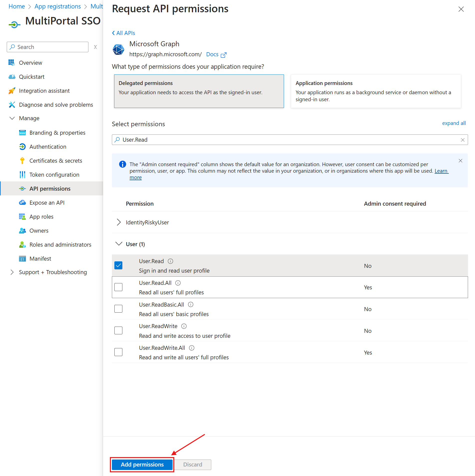Click App registrations breadcrumb link
The image size is (475, 476).
point(58,6)
